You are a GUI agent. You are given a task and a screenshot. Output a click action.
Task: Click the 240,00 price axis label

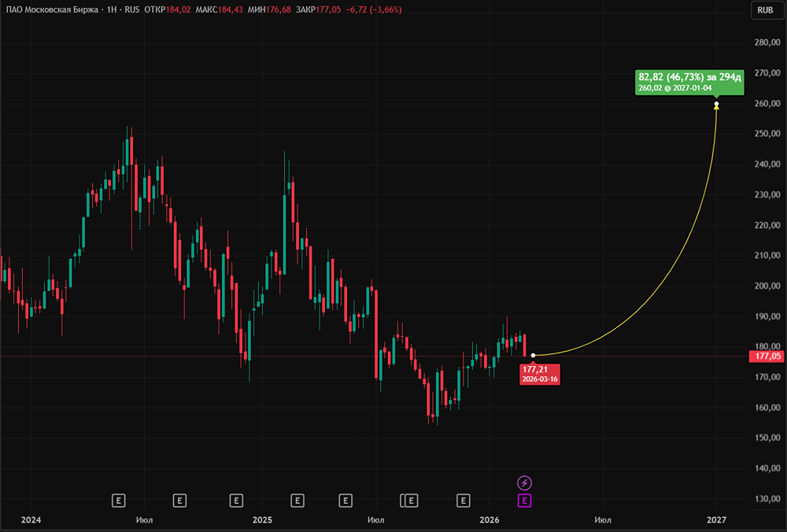[767, 164]
